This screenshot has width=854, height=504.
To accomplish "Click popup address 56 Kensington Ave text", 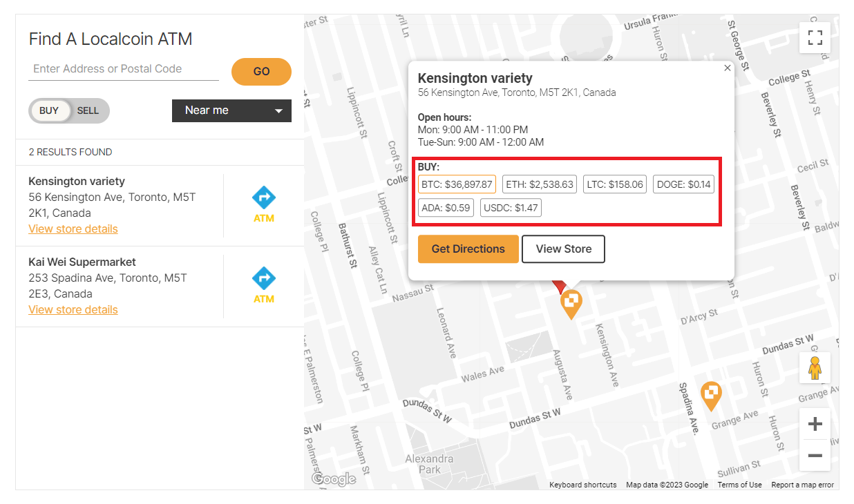I will [517, 93].
